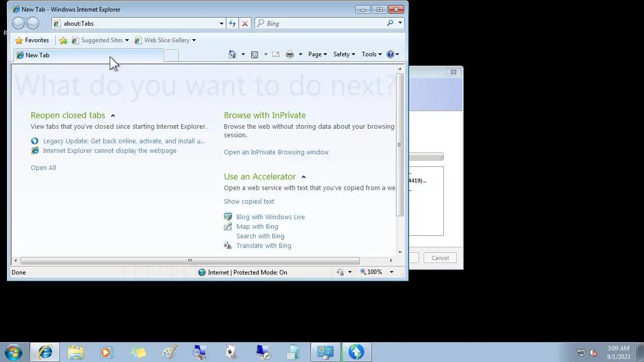
Task: Open the search provider dropdown arrow
Action: click(400, 23)
